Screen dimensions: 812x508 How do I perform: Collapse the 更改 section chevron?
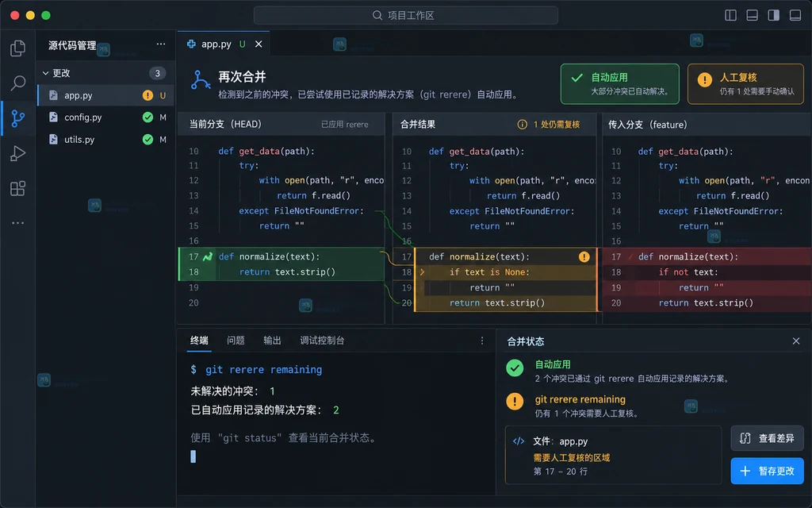coord(45,73)
